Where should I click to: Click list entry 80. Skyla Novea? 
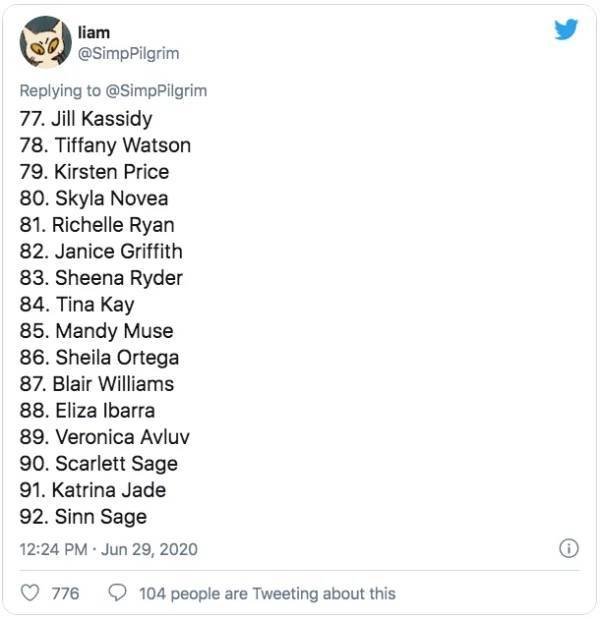pos(94,198)
